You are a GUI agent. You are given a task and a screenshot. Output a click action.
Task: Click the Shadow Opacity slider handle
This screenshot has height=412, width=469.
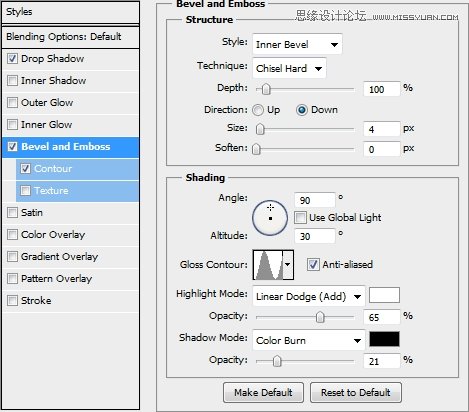click(x=277, y=361)
